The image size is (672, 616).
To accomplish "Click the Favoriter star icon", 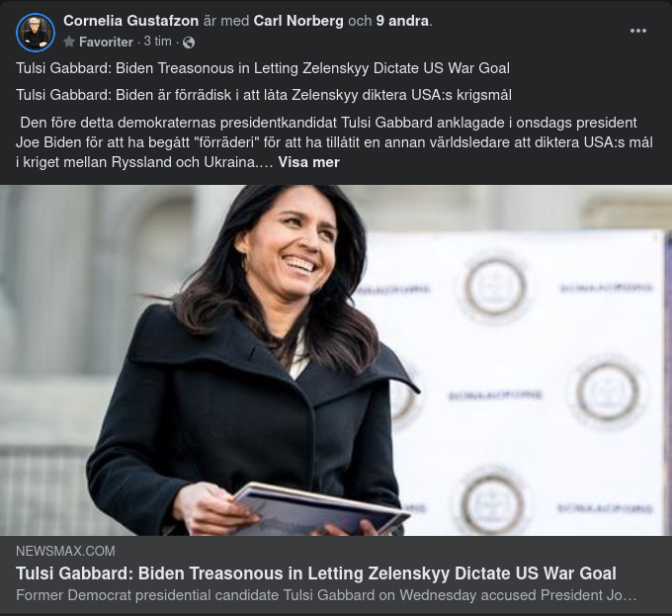I will (x=69, y=43).
